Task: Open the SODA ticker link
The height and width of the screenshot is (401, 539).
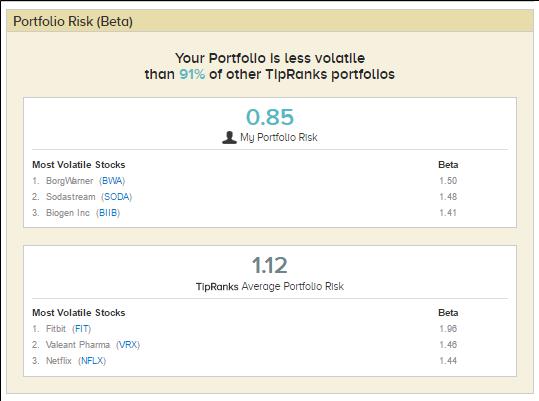Action: 117,197
